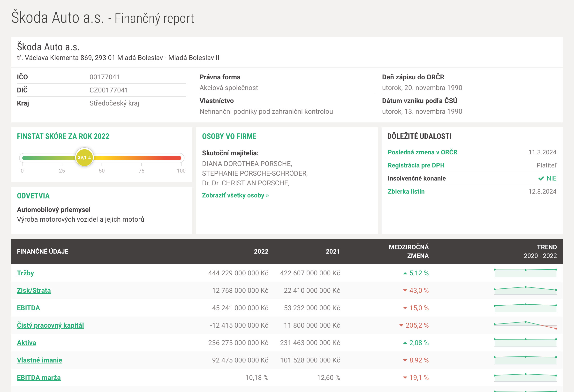Viewport: 574px width, 392px height.
Task: Click the down arrow beside 15,0 %
Action: coord(405,308)
